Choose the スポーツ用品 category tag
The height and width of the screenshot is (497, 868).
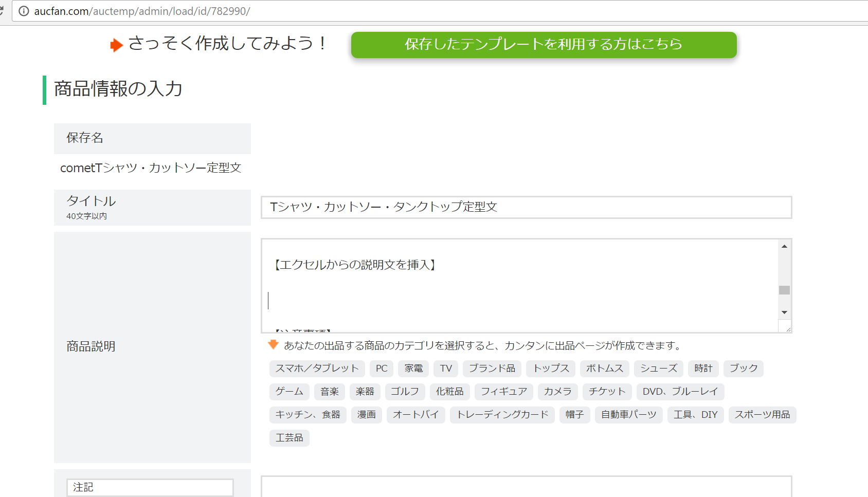pyautogui.click(x=763, y=415)
